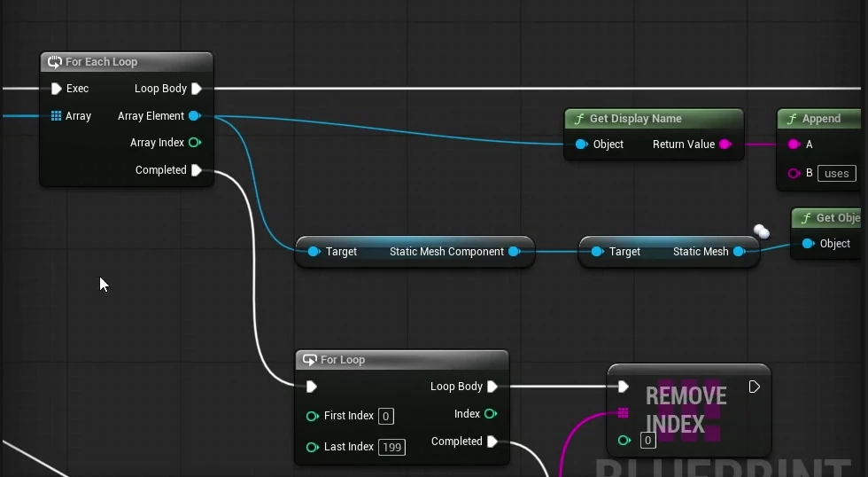This screenshot has width=868, height=477.
Task: Click the For Each Loop Array input pin
Action: click(x=56, y=116)
